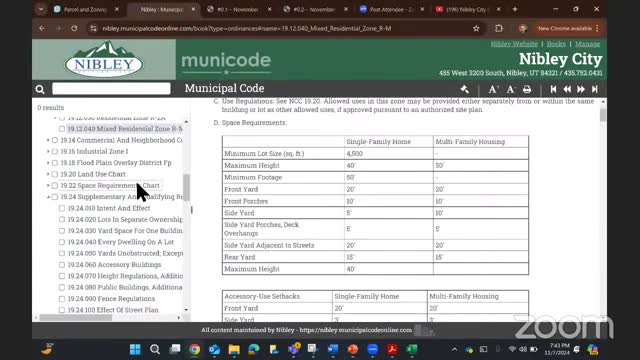
Task: Check the 19.16 Industrial Zone I box
Action: tap(55, 151)
